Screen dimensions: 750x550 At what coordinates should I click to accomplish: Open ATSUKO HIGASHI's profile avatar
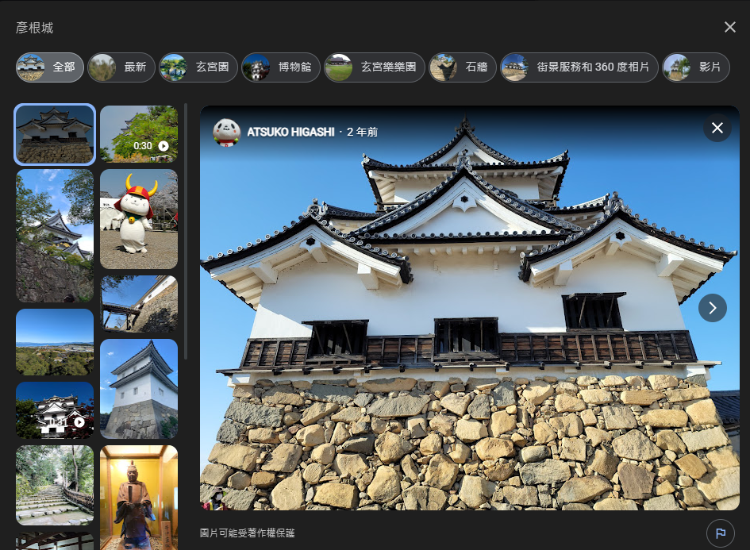[x=226, y=132]
